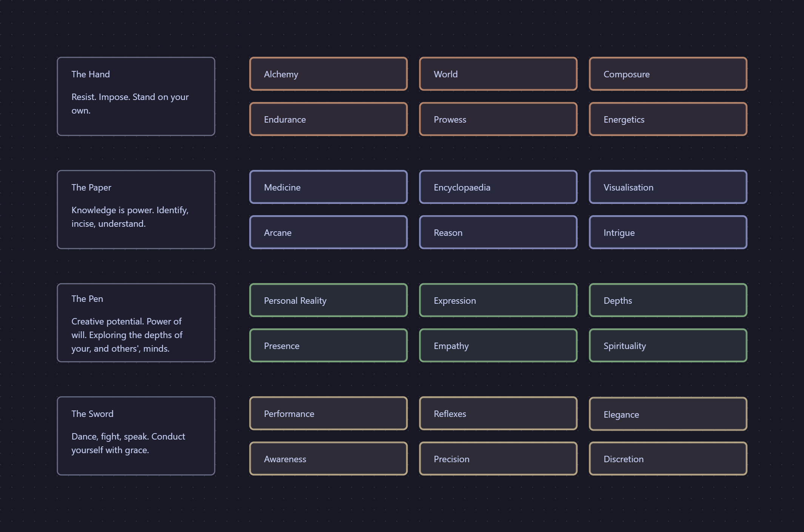804x532 pixels.
Task: Select Performance under The Sword
Action: 328,414
